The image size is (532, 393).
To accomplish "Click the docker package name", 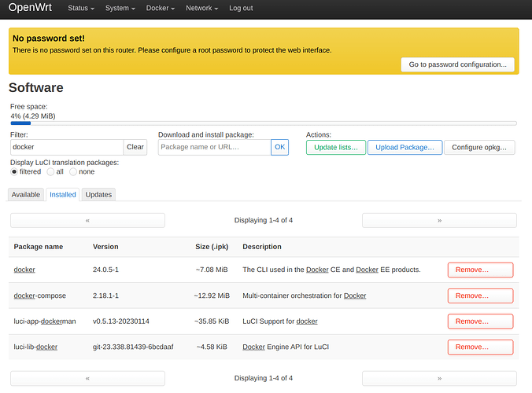I will point(24,270).
